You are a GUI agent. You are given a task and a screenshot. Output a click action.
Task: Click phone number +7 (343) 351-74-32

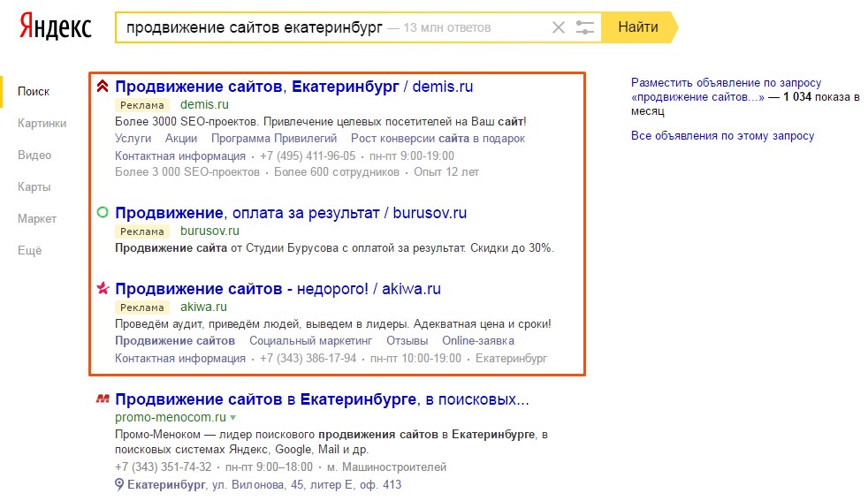pos(164,467)
